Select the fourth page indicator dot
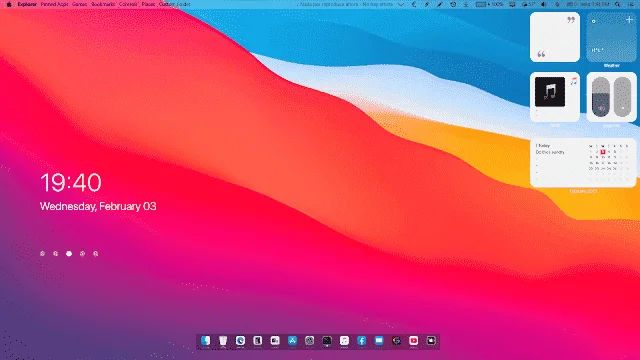This screenshot has height=360, width=640. click(82, 254)
